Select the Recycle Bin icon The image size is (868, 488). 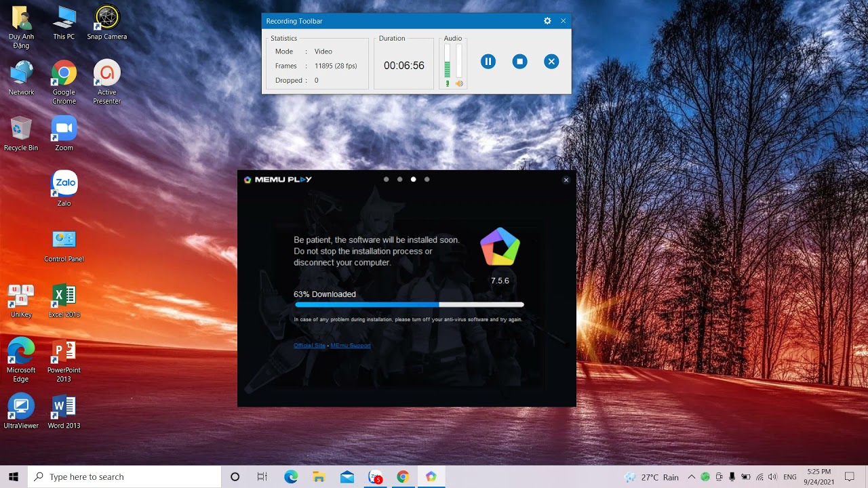(x=21, y=134)
